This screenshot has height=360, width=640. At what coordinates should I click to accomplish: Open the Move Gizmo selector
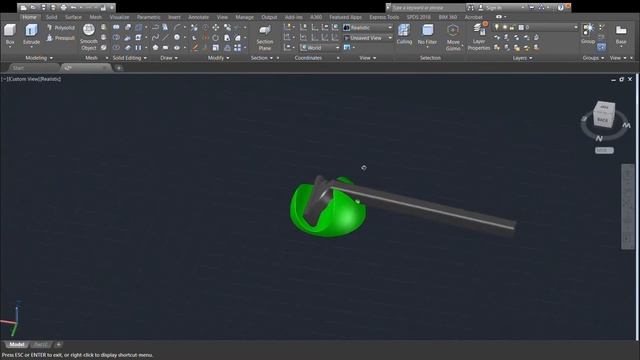coord(453,37)
